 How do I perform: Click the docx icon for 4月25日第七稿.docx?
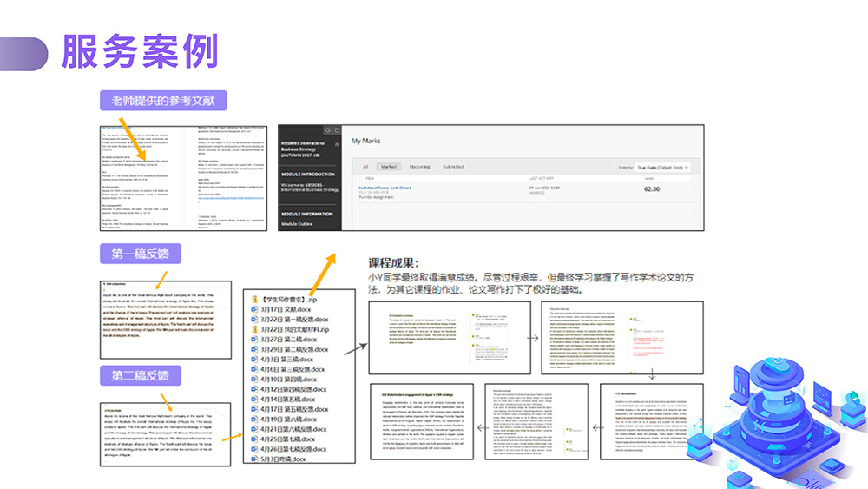pos(254,439)
